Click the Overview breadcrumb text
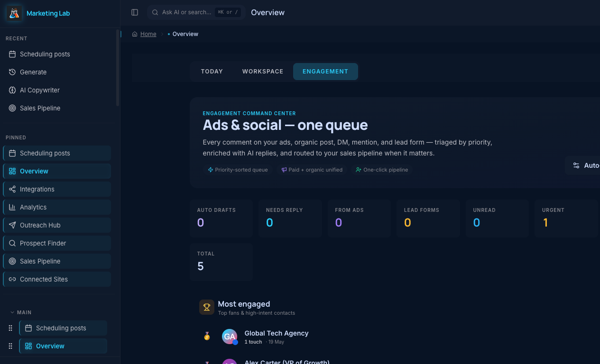 click(x=185, y=34)
